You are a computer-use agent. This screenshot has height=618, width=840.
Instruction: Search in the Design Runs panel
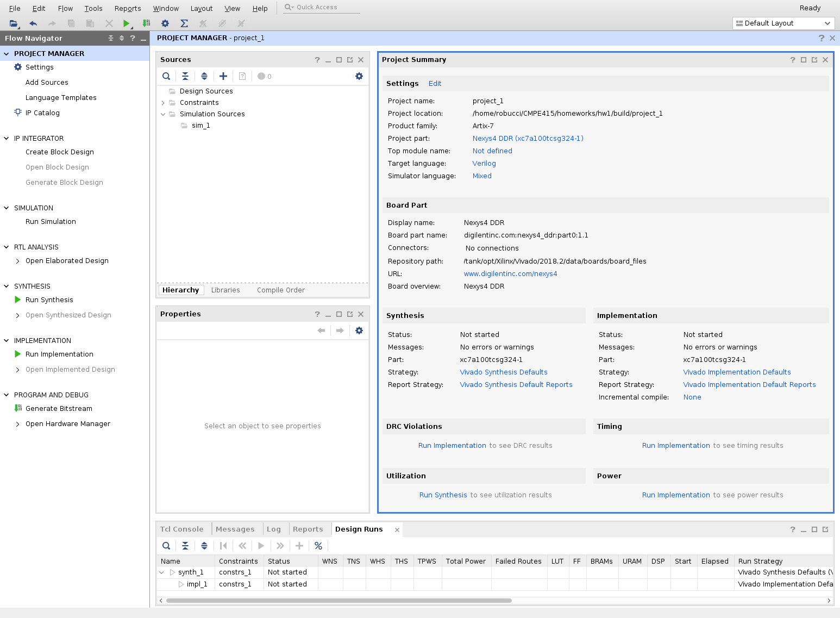pyautogui.click(x=166, y=546)
